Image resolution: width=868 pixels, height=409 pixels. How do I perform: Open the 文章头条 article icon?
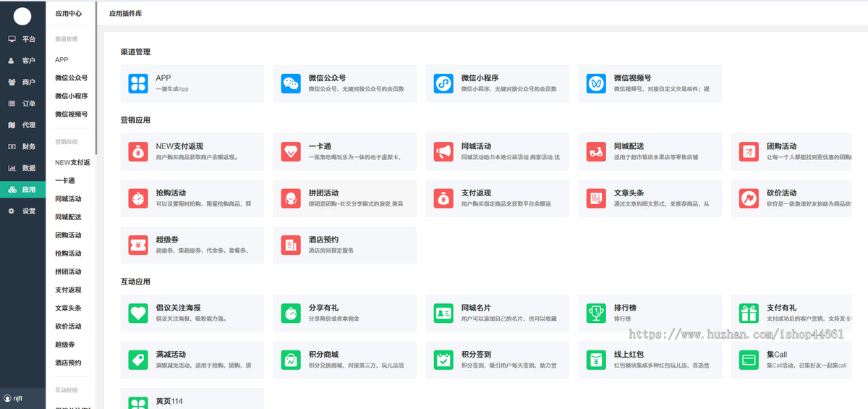(596, 198)
